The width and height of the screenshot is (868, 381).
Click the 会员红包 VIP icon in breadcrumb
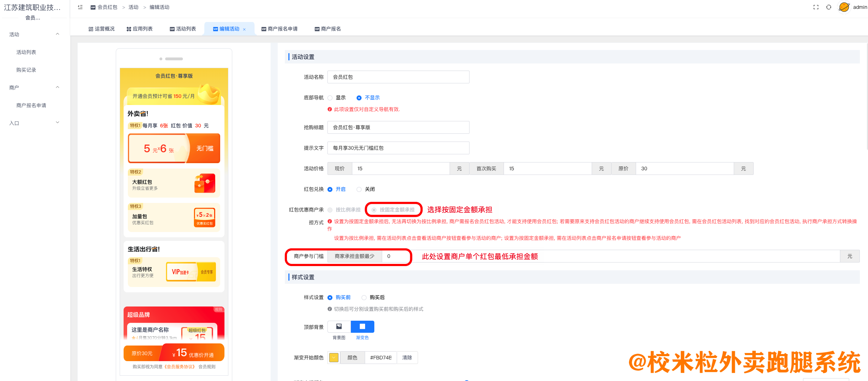[x=92, y=7]
